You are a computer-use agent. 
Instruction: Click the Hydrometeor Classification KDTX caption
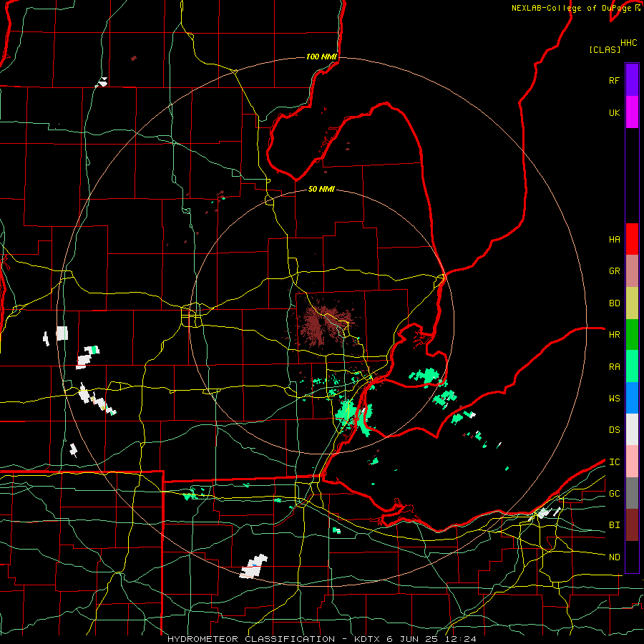coord(322,639)
